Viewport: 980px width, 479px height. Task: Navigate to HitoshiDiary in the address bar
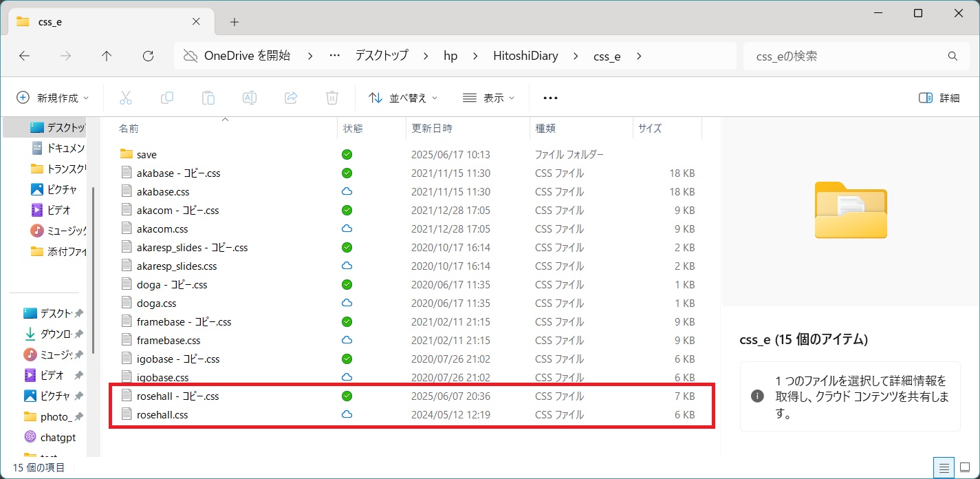(x=525, y=56)
